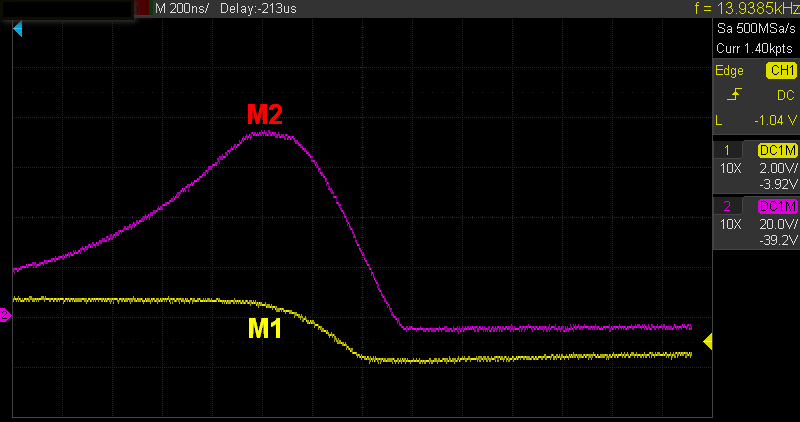
Task: Select the CH1 trigger source badge
Action: (781, 70)
